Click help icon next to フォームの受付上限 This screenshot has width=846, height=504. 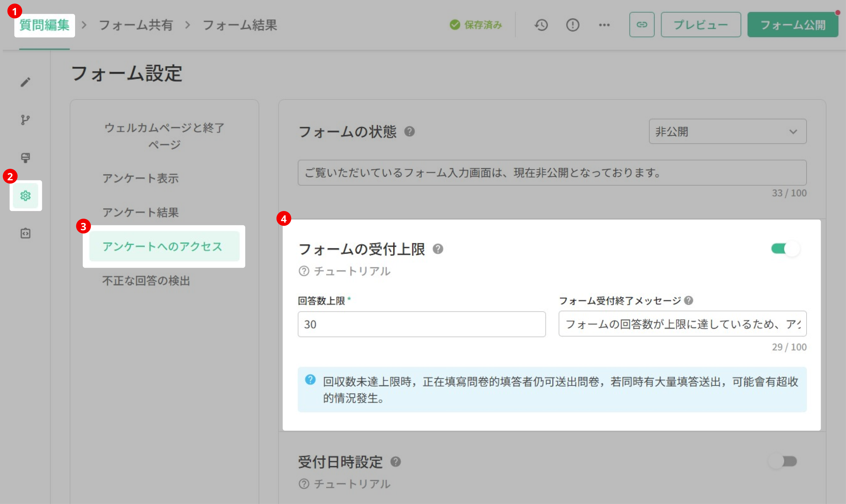(x=438, y=249)
